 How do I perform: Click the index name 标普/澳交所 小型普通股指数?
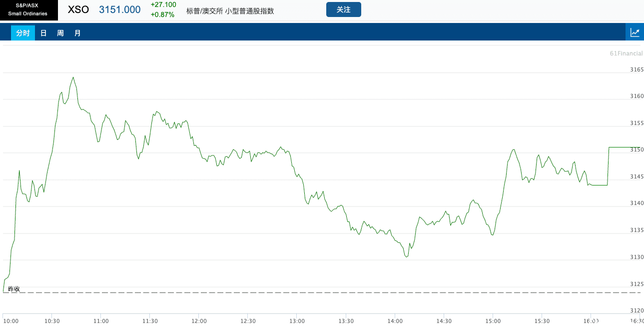click(230, 10)
